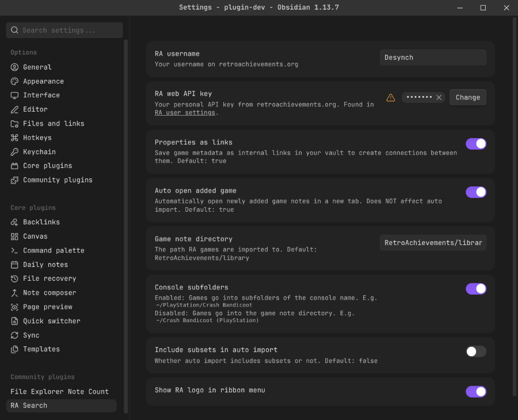Disable Auto open added game toggle

(x=476, y=192)
